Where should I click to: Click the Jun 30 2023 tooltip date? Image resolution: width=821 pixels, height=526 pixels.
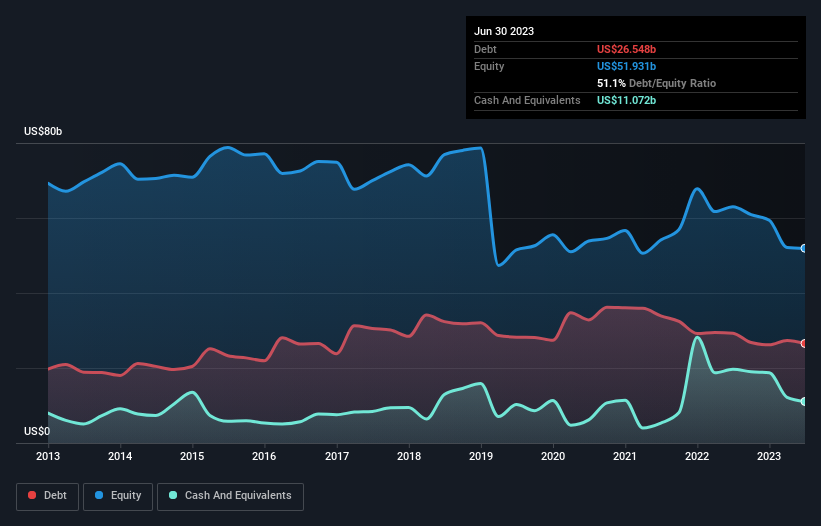(x=504, y=31)
